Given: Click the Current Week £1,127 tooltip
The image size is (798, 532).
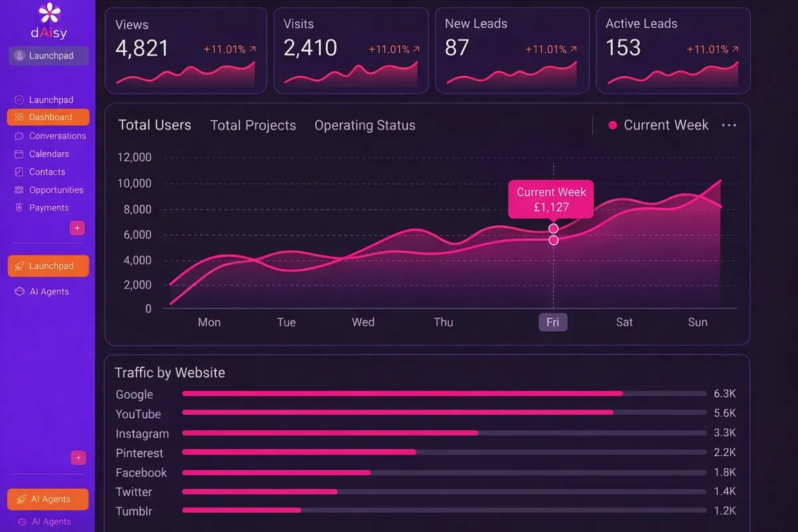Looking at the screenshot, I should [551, 199].
